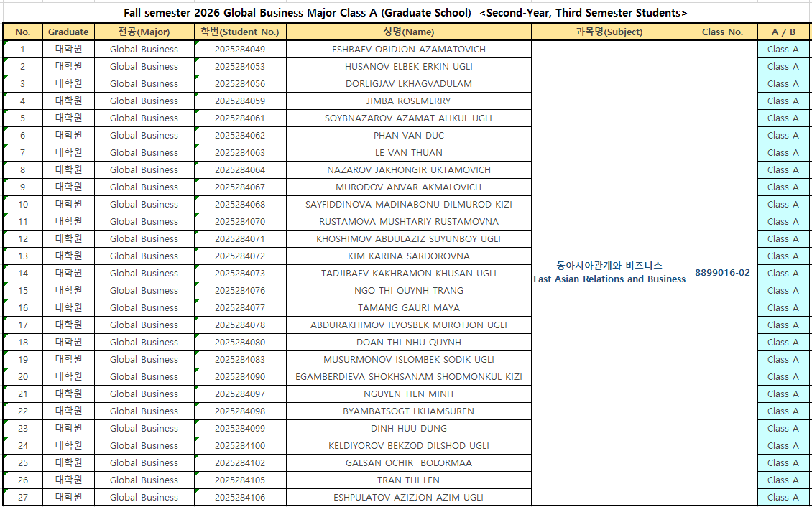Select class number 8899016-02
Image resolution: width=812 pixels, height=507 pixels.
click(x=722, y=273)
